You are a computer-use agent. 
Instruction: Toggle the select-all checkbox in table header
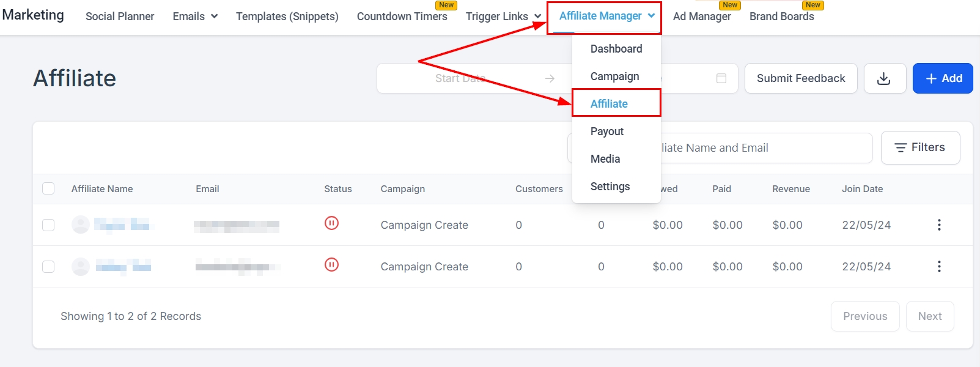(x=48, y=188)
